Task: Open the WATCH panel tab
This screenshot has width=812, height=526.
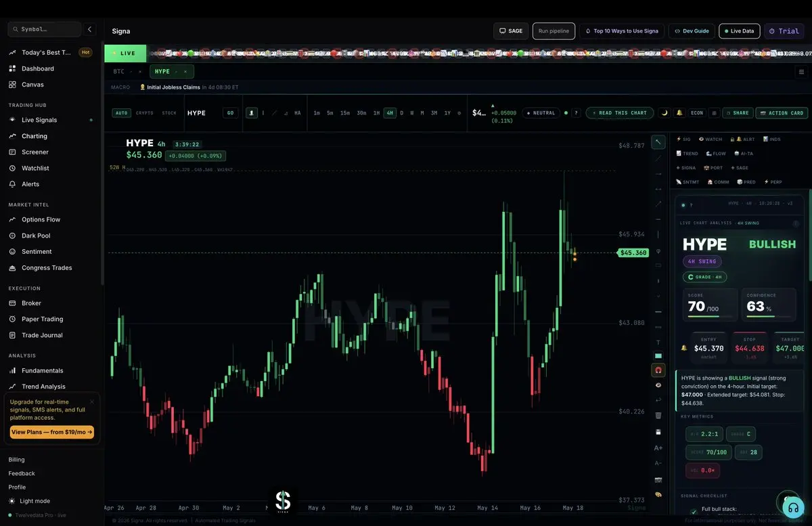Action: (x=710, y=139)
